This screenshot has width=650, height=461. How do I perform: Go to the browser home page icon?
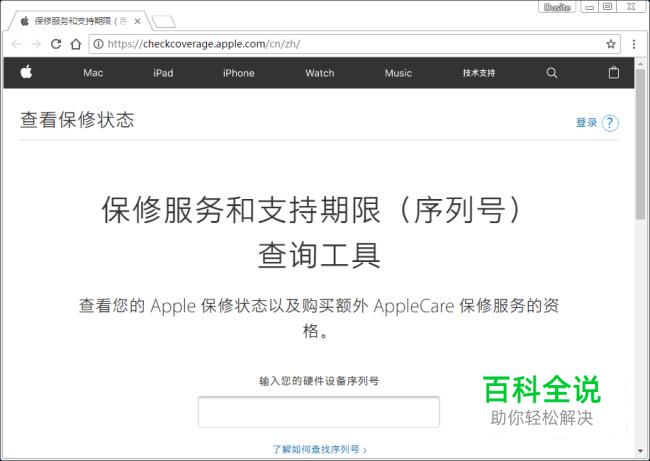76,44
